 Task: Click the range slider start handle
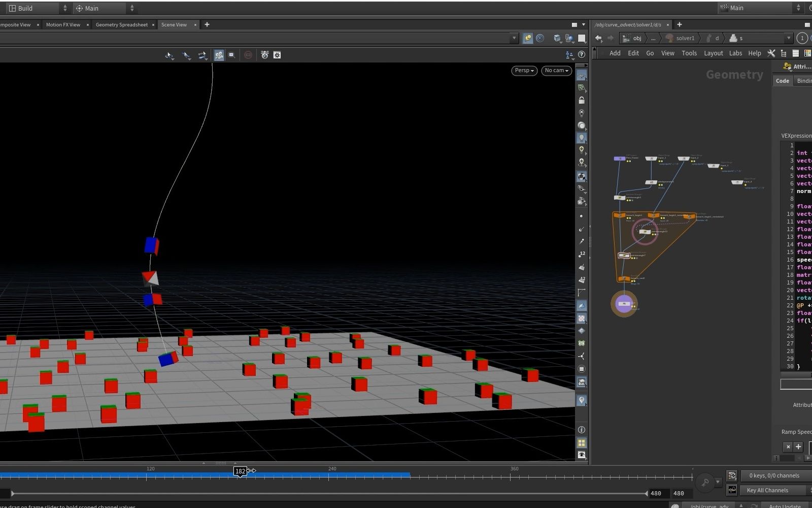click(x=12, y=493)
